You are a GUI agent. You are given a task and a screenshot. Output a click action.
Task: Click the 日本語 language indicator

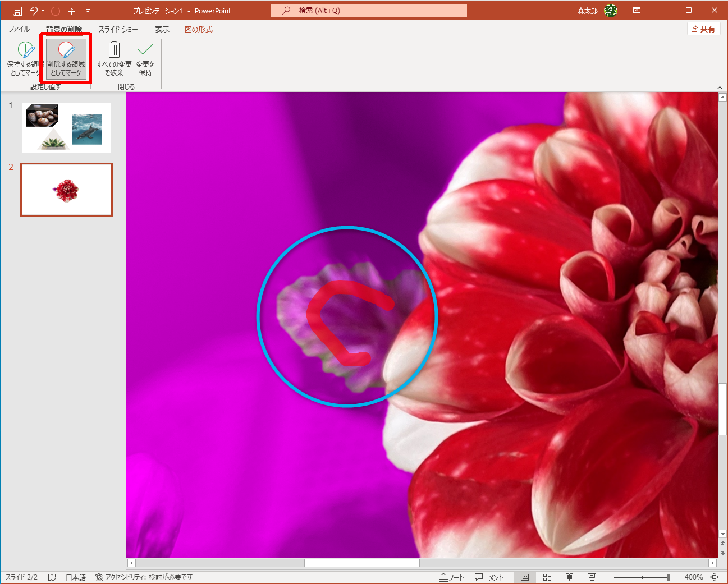76,577
